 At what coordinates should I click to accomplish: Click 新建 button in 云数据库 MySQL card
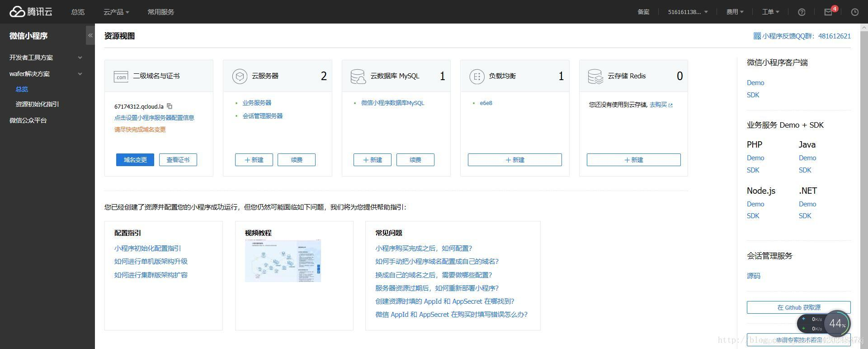pyautogui.click(x=373, y=160)
